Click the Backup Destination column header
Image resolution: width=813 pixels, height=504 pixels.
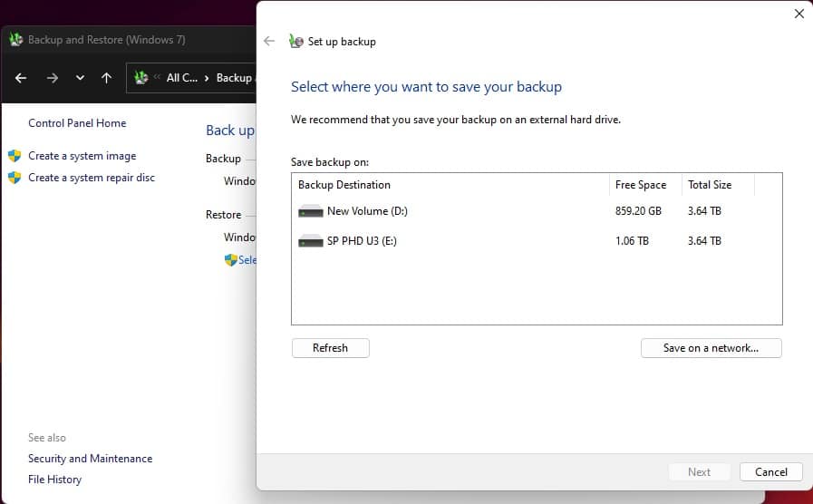pos(450,185)
